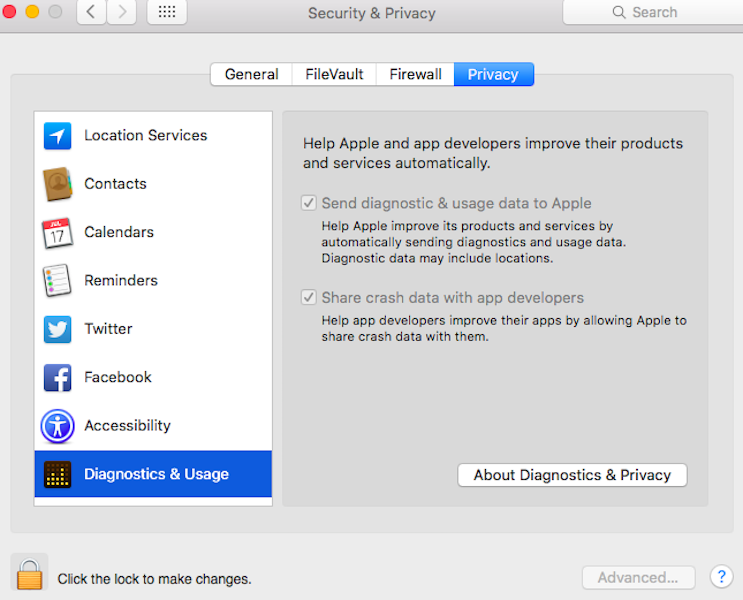Toggle Send diagnostic & usage data checkbox
Viewport: 743px width, 600px height.
click(x=308, y=203)
